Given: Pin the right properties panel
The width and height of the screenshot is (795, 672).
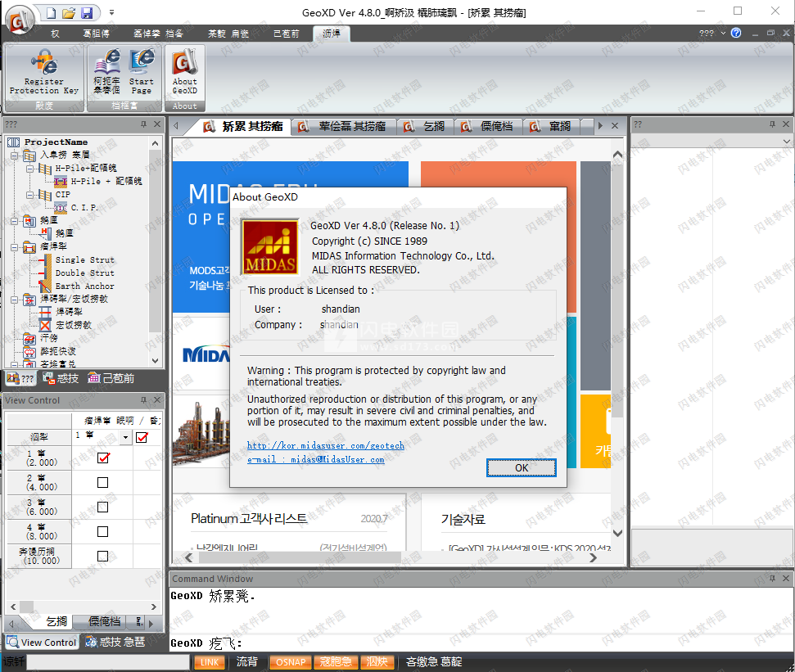Looking at the screenshot, I should [x=772, y=124].
